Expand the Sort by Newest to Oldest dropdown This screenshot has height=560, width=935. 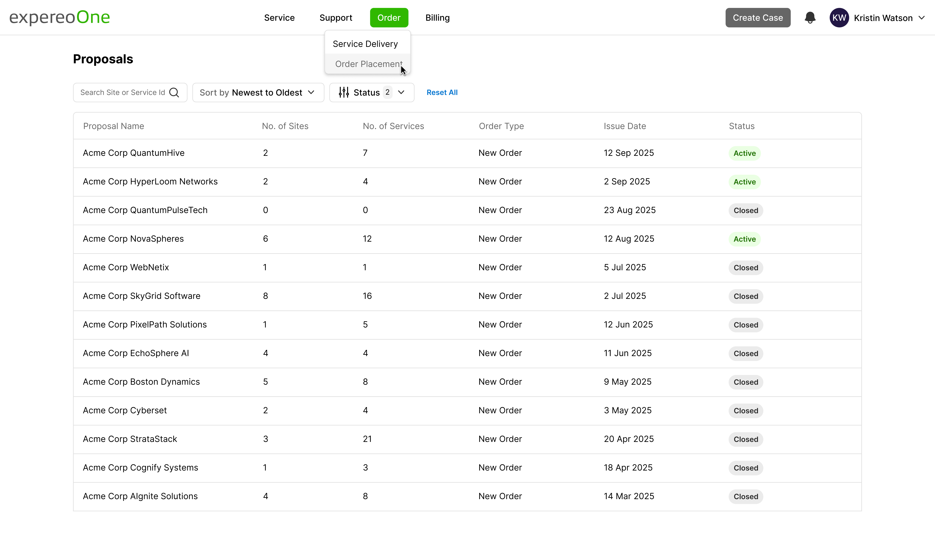pyautogui.click(x=258, y=93)
